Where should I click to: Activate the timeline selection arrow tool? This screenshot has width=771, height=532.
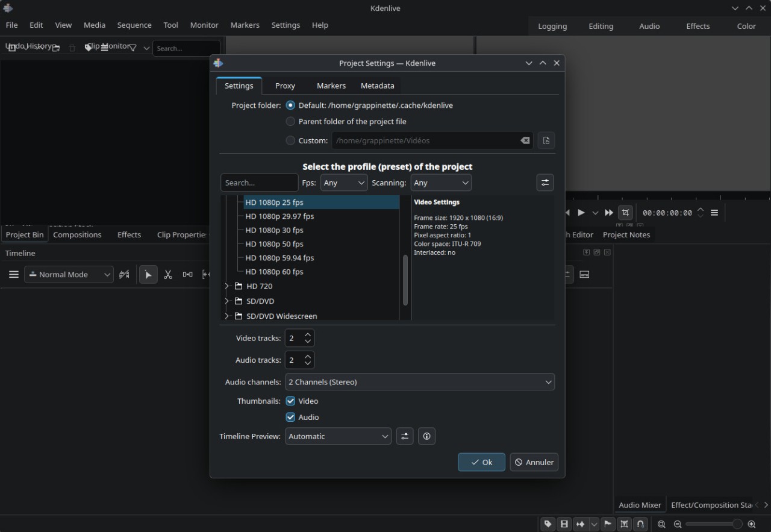coord(148,275)
